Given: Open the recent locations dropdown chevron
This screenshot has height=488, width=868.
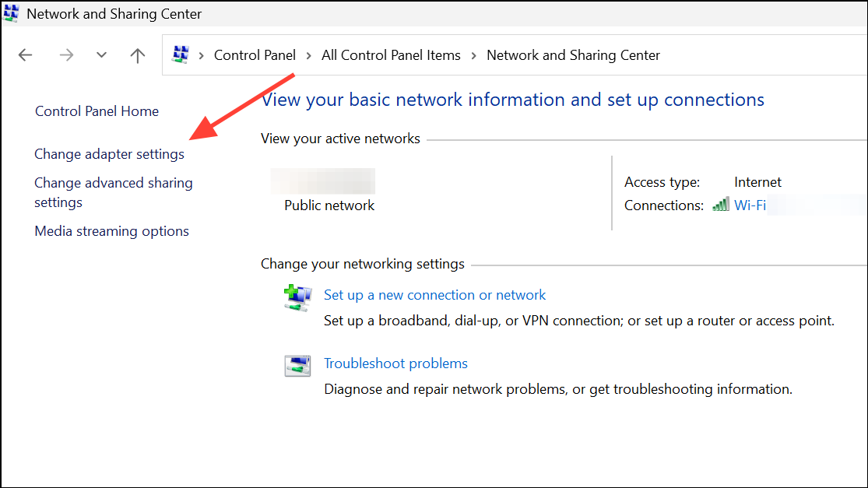Looking at the screenshot, I should coord(100,55).
